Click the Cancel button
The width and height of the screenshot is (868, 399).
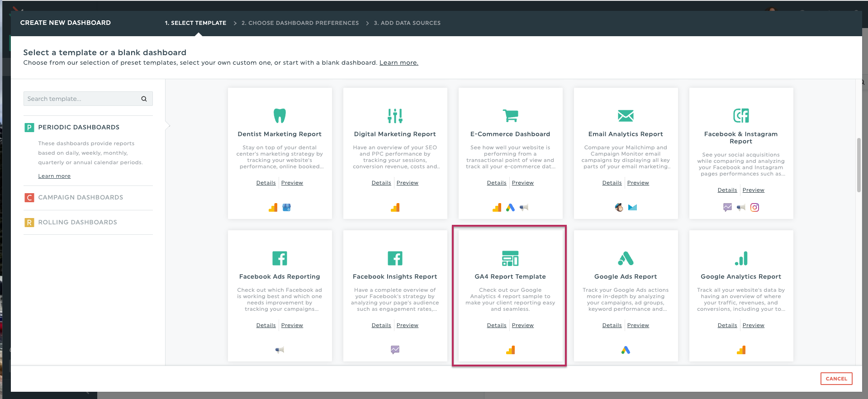coord(836,379)
